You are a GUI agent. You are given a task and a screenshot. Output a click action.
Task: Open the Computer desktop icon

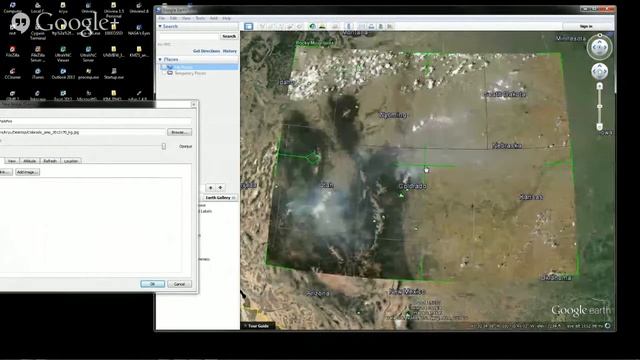13,7
